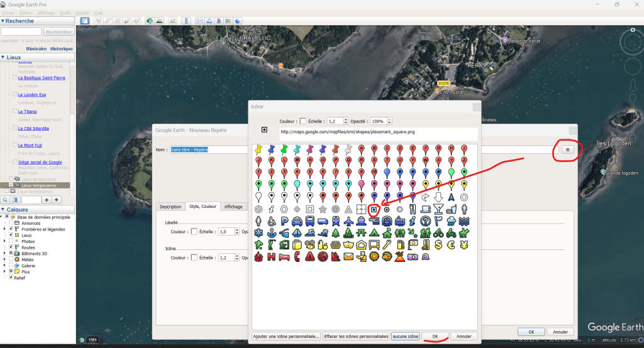The image size is (644, 348).
Task: Open the Icône dialog Couleur swatch
Action: point(303,121)
